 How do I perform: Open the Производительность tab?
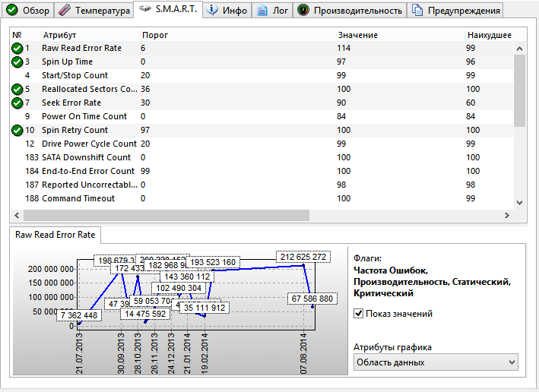point(350,11)
